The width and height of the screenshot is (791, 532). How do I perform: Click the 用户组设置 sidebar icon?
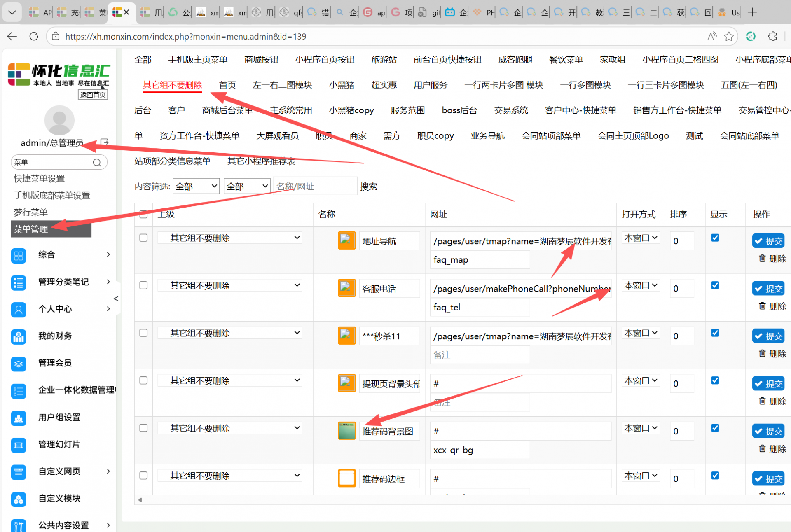19,418
